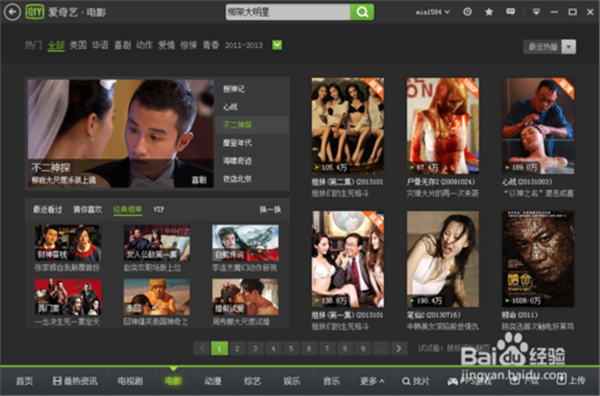Image resolution: width=600 pixels, height=396 pixels.
Task: Expand the 更多 menu in bottom bar
Action: (x=372, y=381)
